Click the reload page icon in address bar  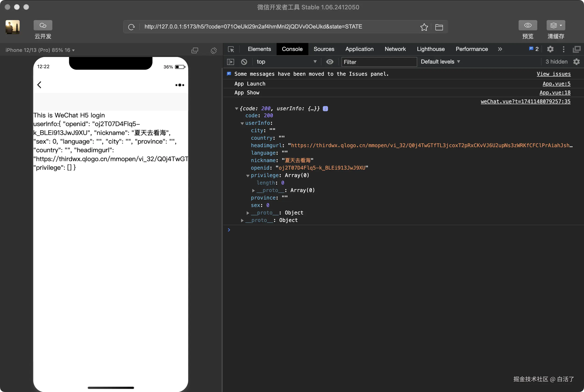pos(132,27)
